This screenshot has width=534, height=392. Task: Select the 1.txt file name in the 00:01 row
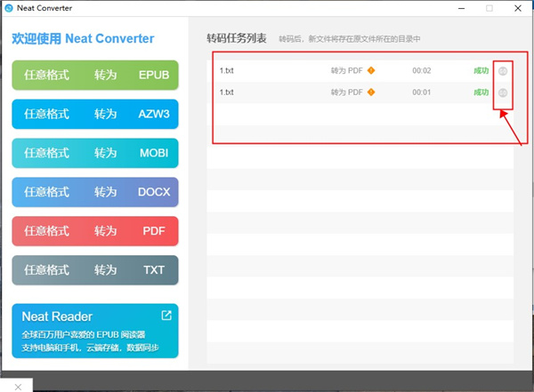[226, 92]
